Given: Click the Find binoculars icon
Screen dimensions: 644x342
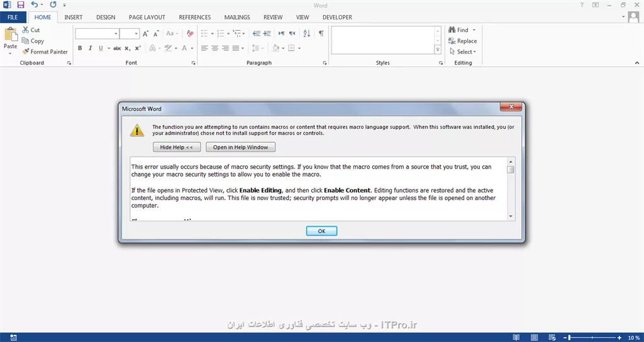Looking at the screenshot, I should tap(452, 30).
